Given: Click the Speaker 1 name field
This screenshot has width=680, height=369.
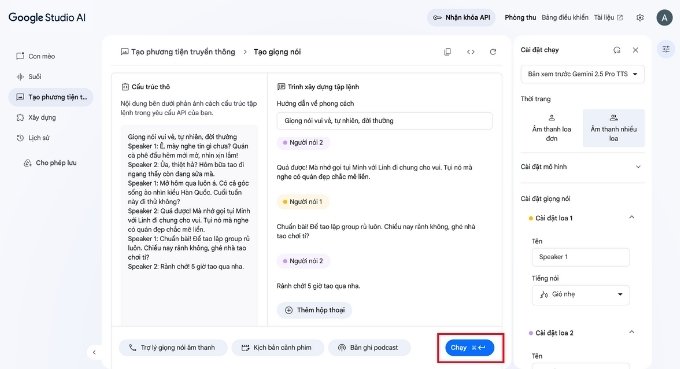Looking at the screenshot, I should [580, 257].
